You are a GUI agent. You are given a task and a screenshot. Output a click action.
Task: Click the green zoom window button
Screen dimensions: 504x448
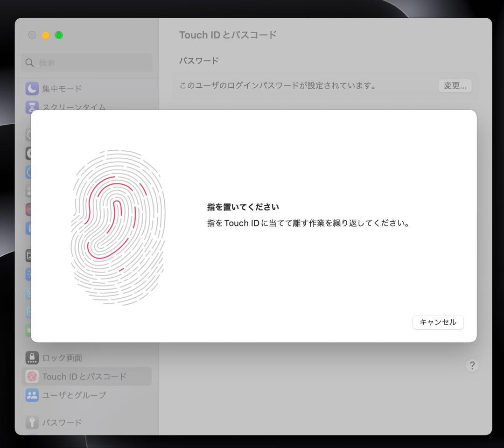[59, 35]
